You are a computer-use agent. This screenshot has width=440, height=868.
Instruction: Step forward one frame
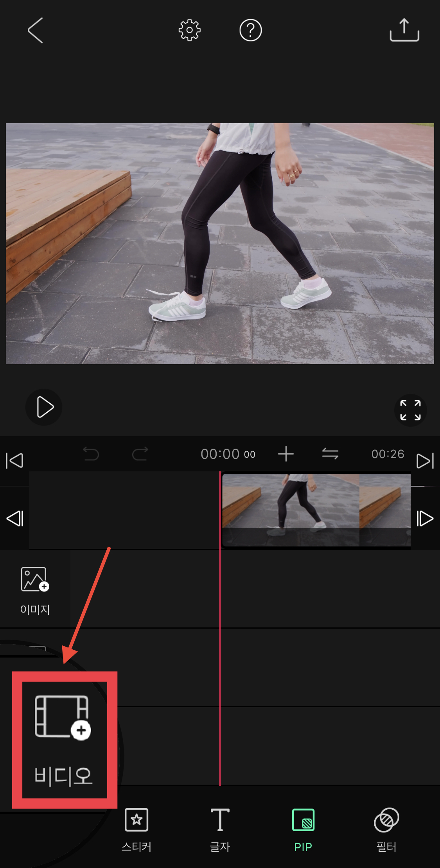425,518
